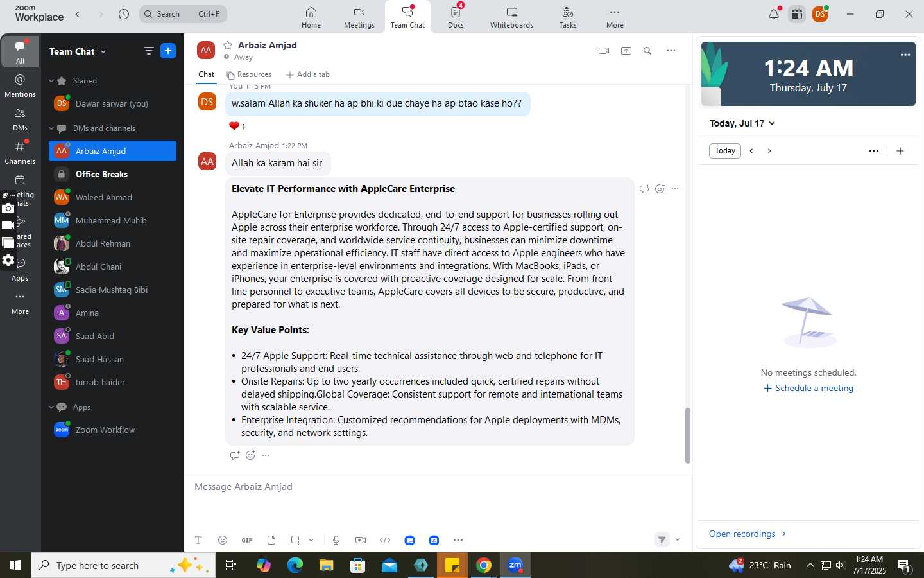Viewport: 924px width, 578px height.
Task: Open composer more options ellipsis
Action: click(458, 540)
